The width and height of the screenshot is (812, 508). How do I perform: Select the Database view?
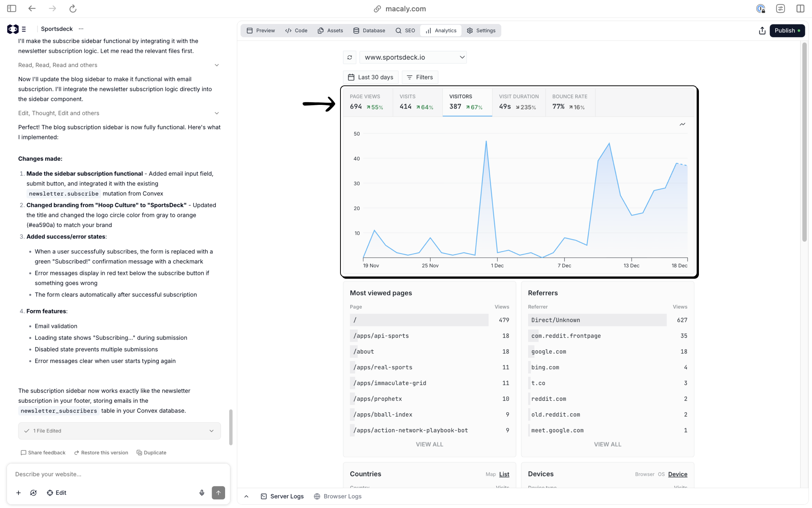pyautogui.click(x=369, y=30)
